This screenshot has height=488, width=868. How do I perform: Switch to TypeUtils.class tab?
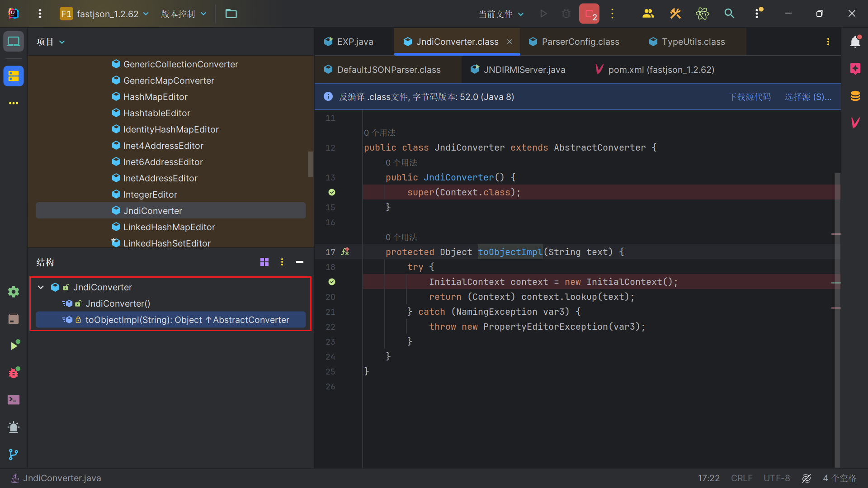pyautogui.click(x=687, y=42)
